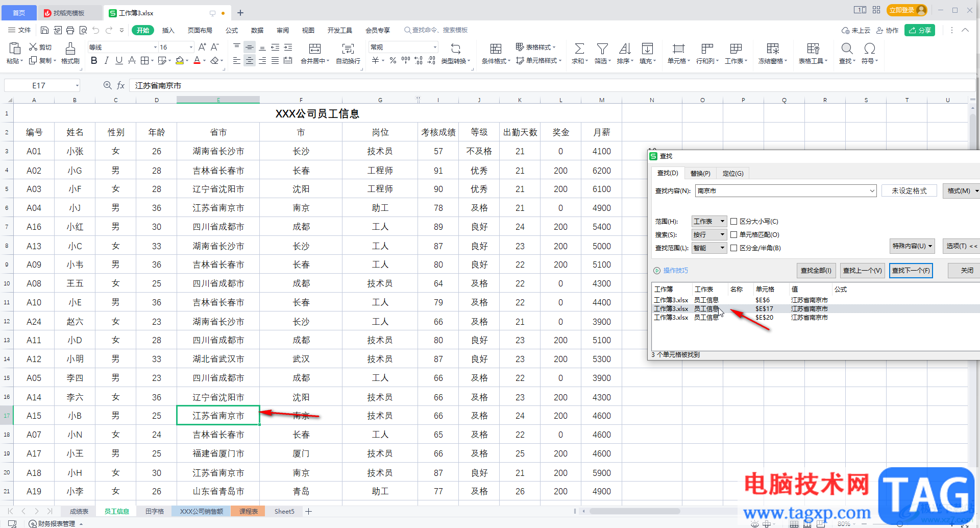Click the Cut scissors icon
The height and width of the screenshot is (528, 980).
(x=33, y=47)
